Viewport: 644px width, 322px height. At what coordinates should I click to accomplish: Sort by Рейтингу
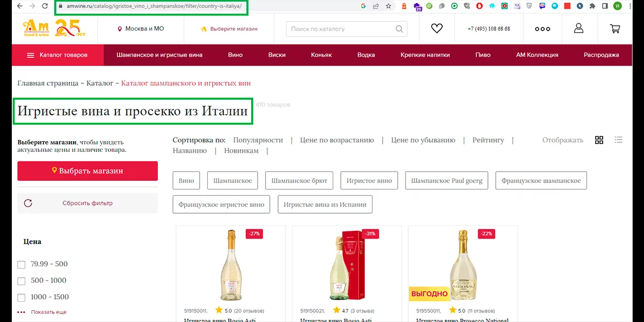click(x=488, y=140)
